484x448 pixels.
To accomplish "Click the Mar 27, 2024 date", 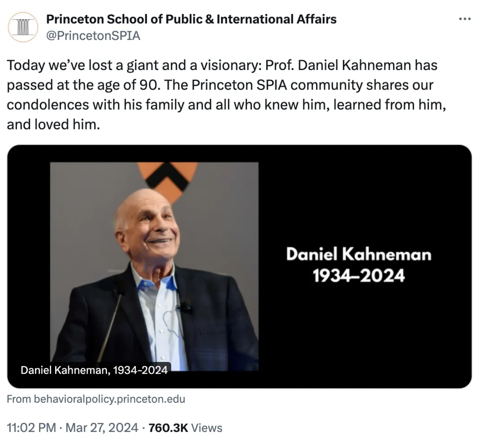I will [x=102, y=428].
